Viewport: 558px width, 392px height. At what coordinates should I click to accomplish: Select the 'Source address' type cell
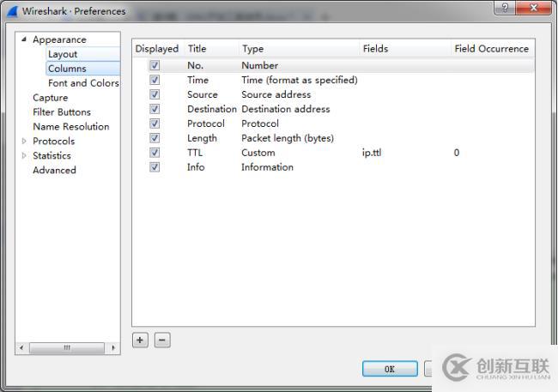276,94
